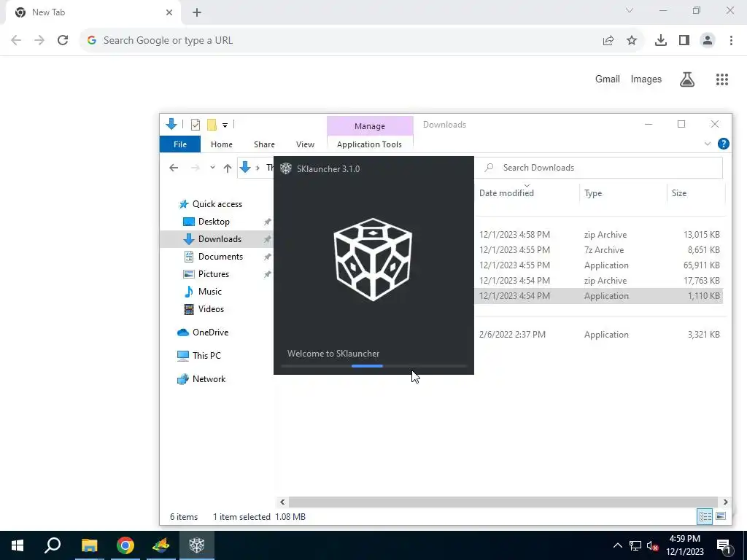Screen dimensions: 747x560
Task: Bookmark this tab with the star icon
Action: [632, 41]
